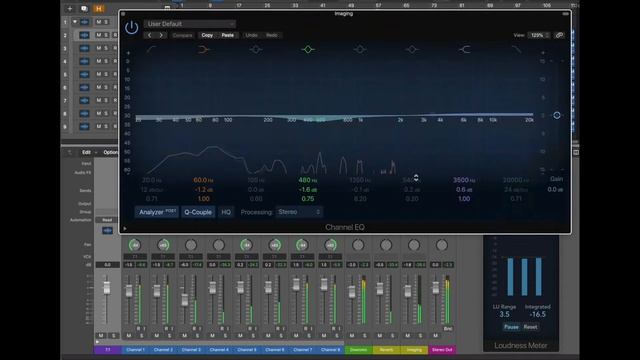This screenshot has height=360, width=640.
Task: Select the green 480 Hz band icon
Action: pos(308,49)
